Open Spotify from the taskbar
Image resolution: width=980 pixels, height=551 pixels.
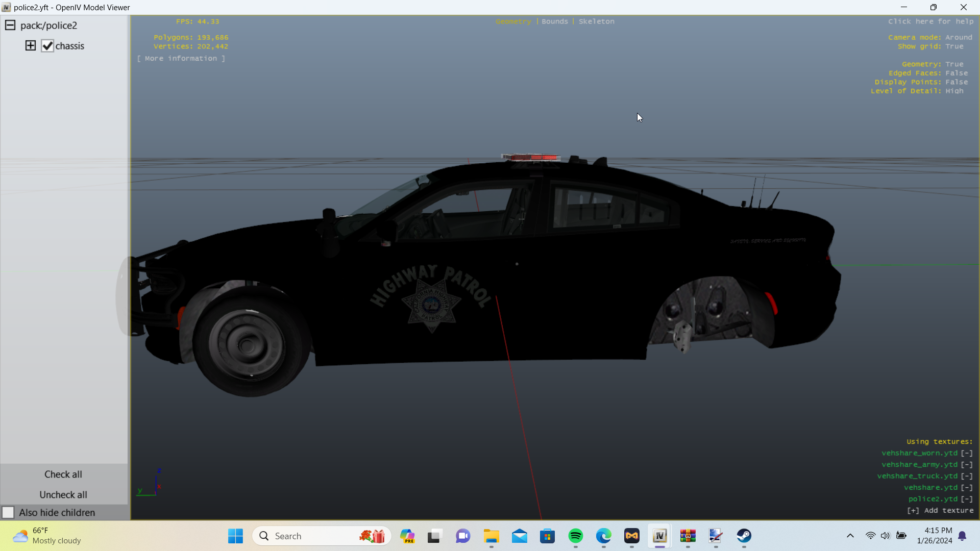point(575,536)
